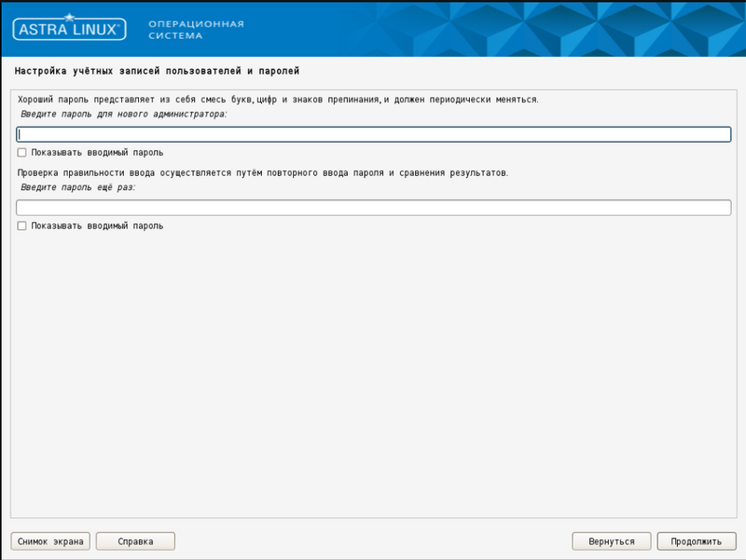Click the 'Настройка учётных записей' page heading
Screen dimensions: 746x560
point(157,71)
